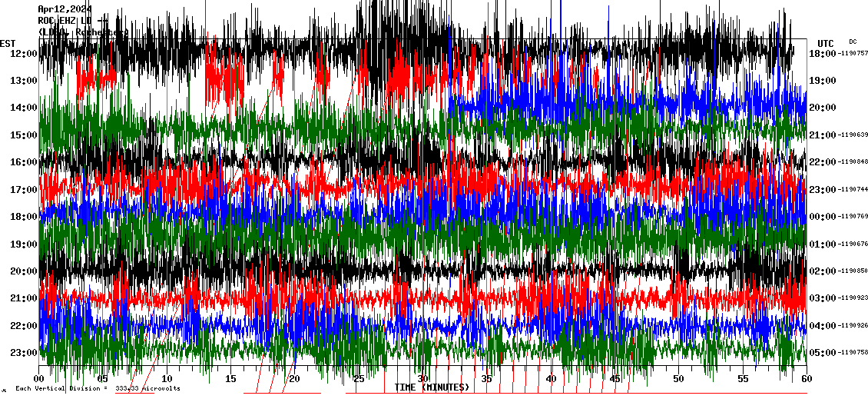Click the 10 minute mark on time axis

tap(167, 379)
